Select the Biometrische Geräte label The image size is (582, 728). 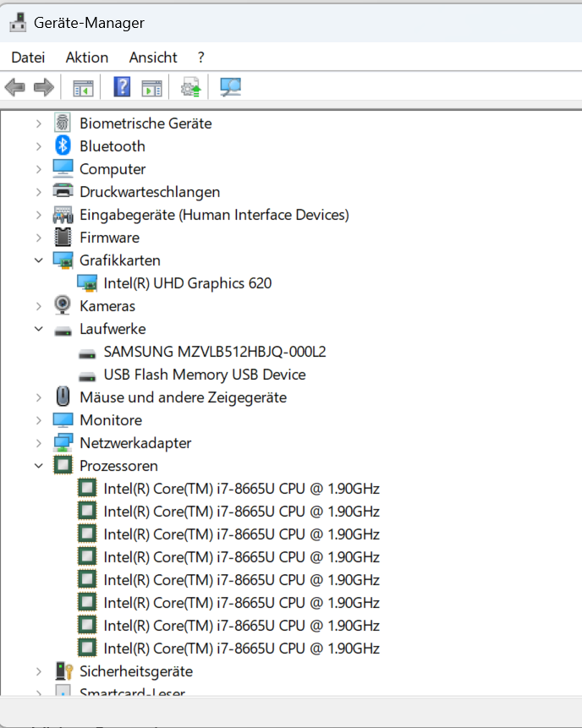coord(145,123)
